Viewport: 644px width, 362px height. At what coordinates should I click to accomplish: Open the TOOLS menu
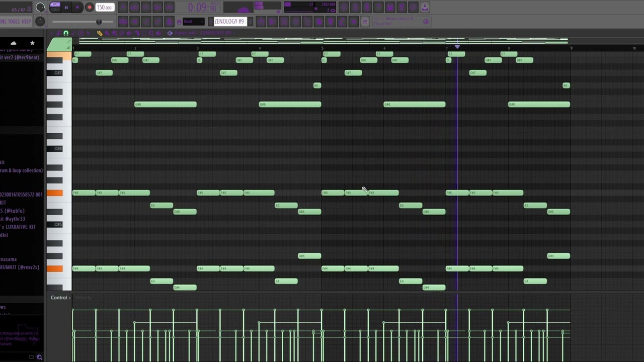(x=14, y=22)
